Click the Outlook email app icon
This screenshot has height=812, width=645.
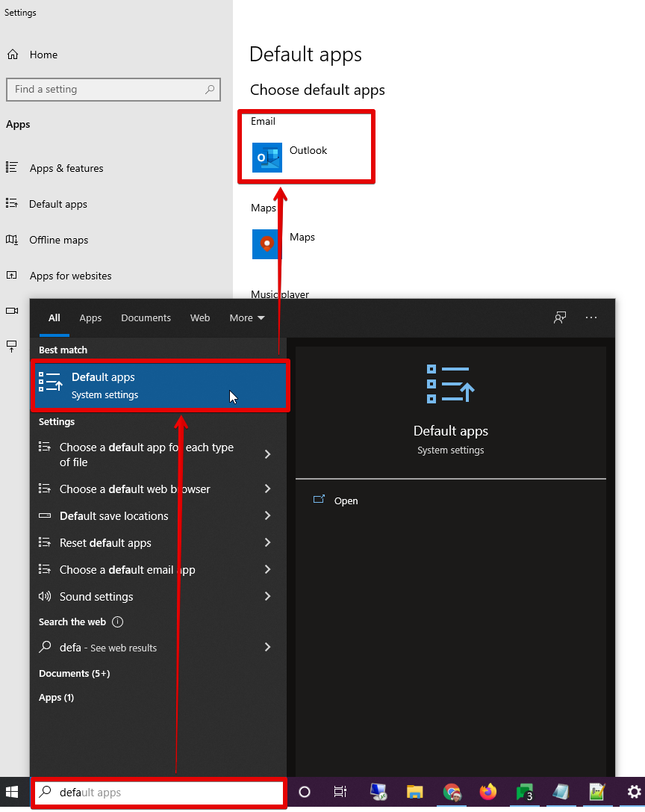click(x=267, y=158)
